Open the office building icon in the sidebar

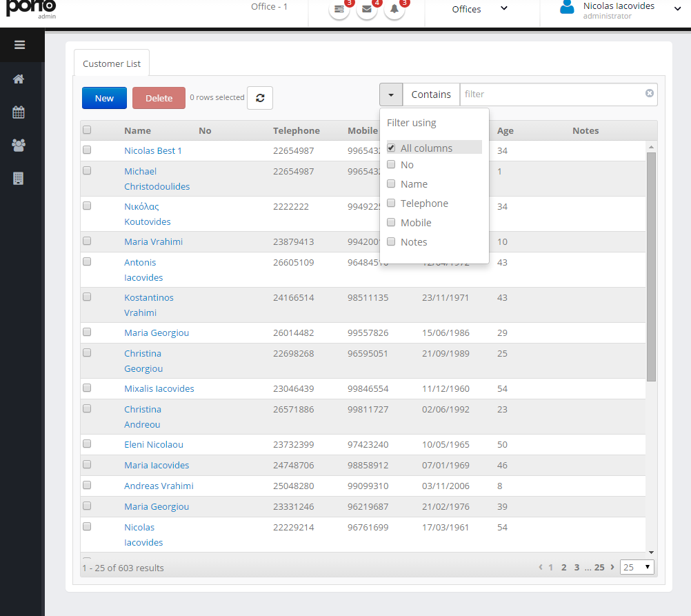pyautogui.click(x=19, y=178)
